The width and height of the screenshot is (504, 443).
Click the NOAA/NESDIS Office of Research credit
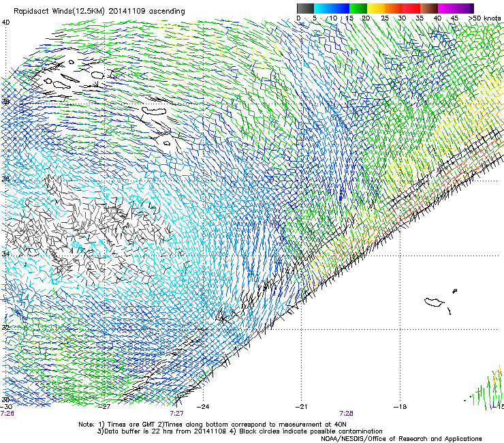(x=401, y=439)
